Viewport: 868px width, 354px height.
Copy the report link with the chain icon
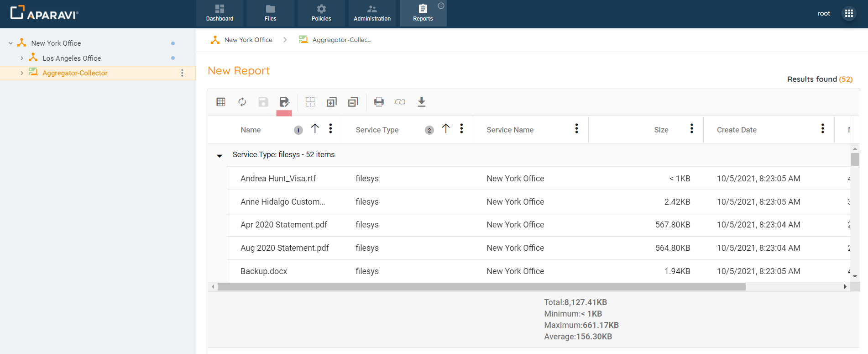coord(400,102)
